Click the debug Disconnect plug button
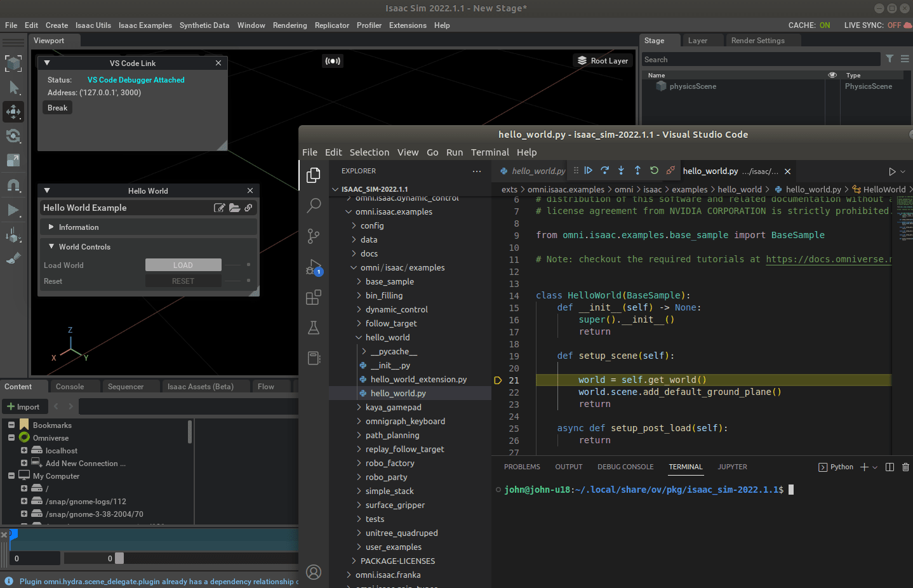 670,170
